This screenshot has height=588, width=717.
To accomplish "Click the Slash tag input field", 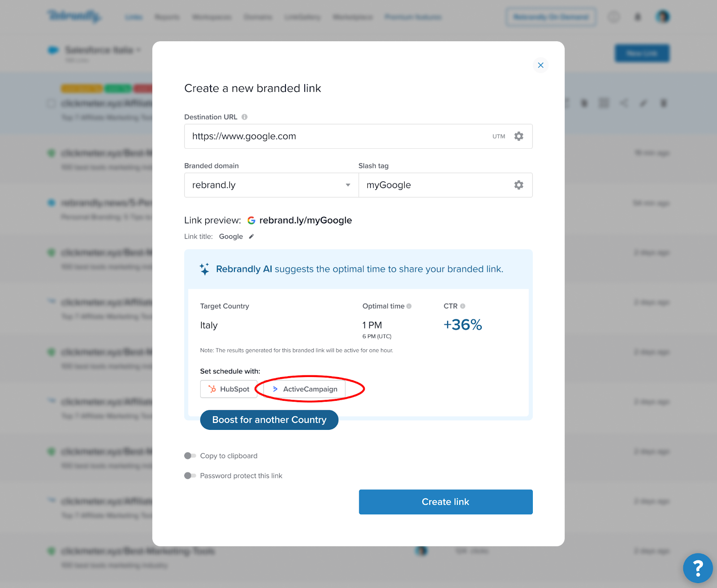I will click(435, 185).
